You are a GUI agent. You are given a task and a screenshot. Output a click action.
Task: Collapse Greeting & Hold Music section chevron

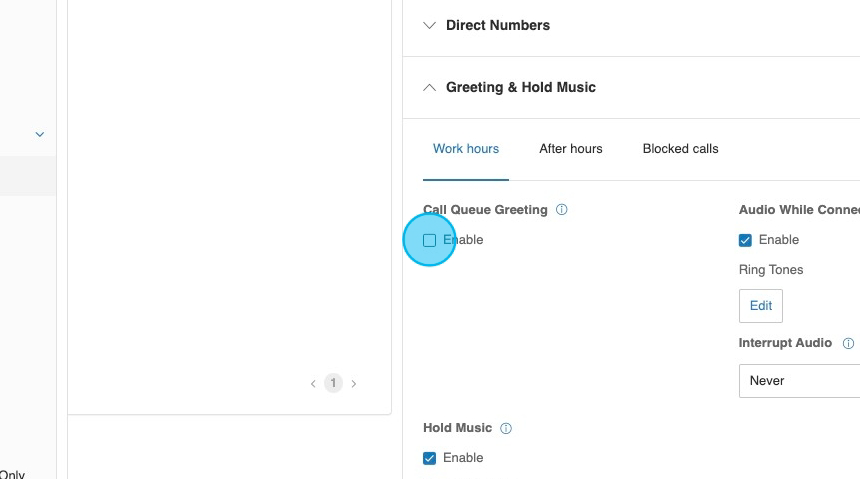tap(429, 88)
